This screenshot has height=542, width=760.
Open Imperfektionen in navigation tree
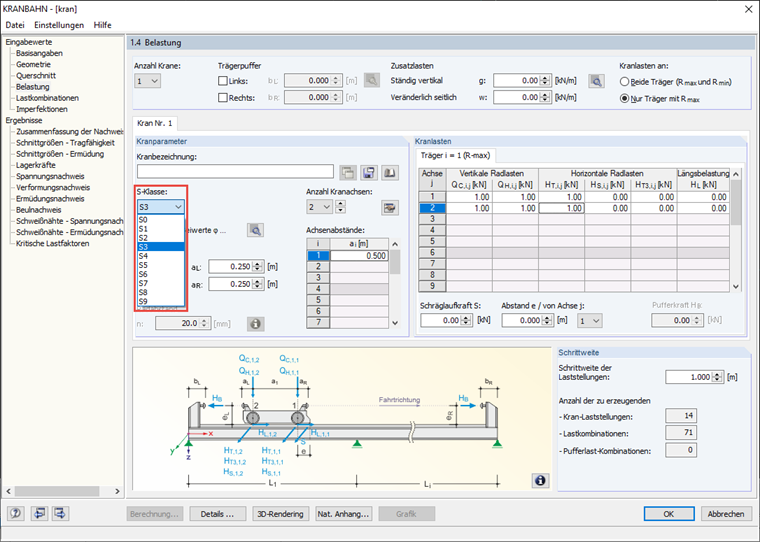click(42, 109)
